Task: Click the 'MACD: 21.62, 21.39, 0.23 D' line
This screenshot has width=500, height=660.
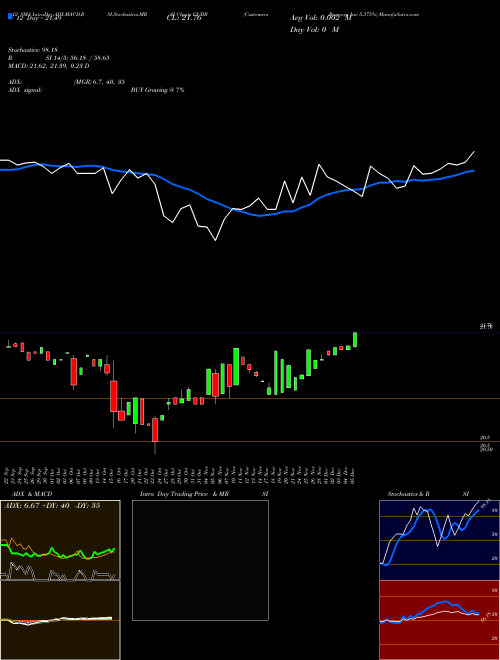Action: pyautogui.click(x=48, y=66)
